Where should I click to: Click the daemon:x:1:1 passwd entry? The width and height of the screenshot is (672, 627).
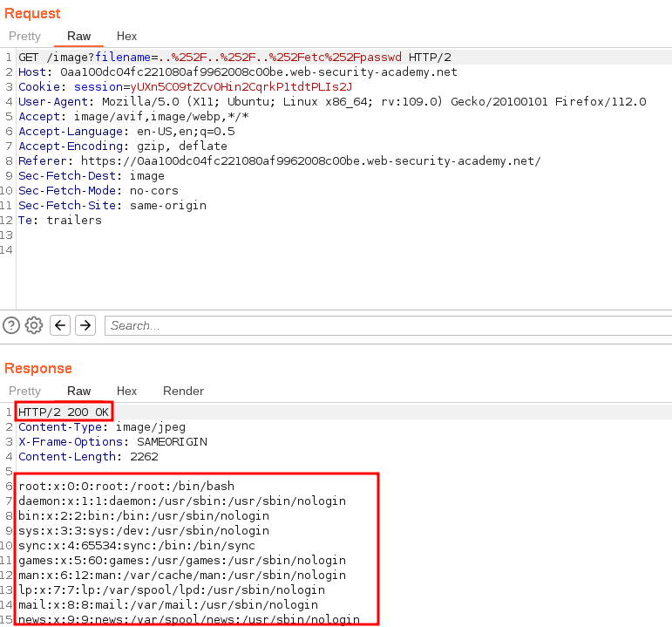(x=182, y=501)
